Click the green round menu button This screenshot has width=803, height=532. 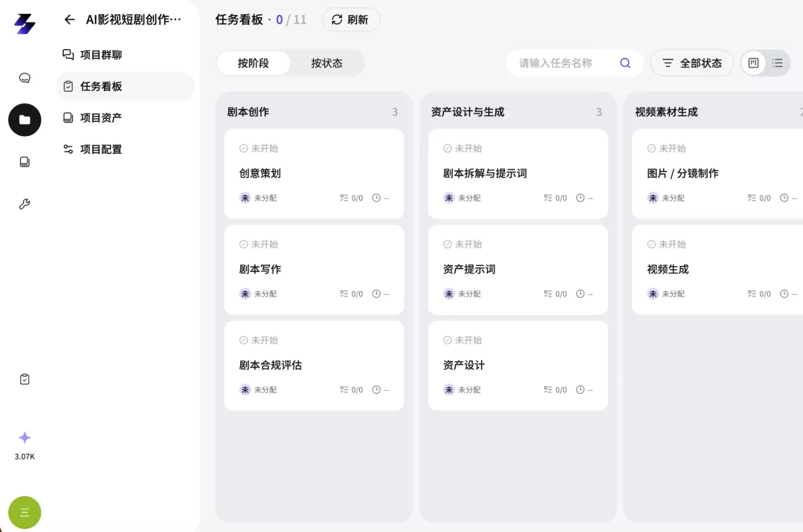point(25,513)
